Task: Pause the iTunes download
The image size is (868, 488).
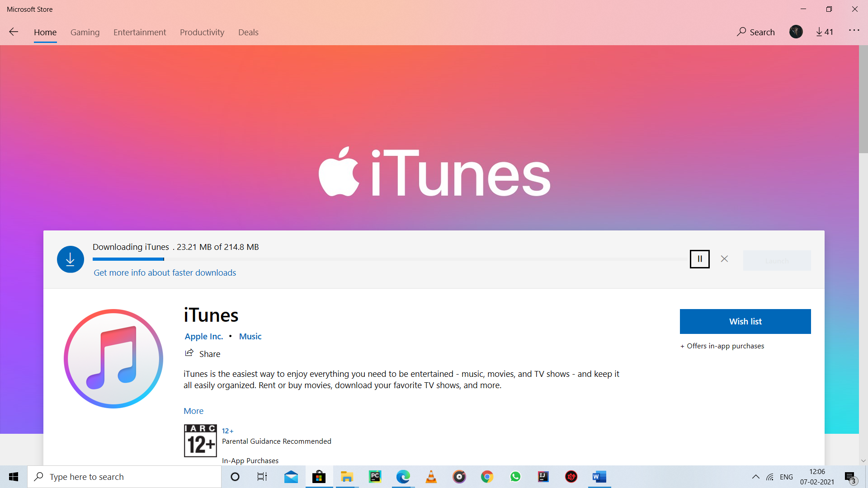Action: pyautogui.click(x=700, y=259)
